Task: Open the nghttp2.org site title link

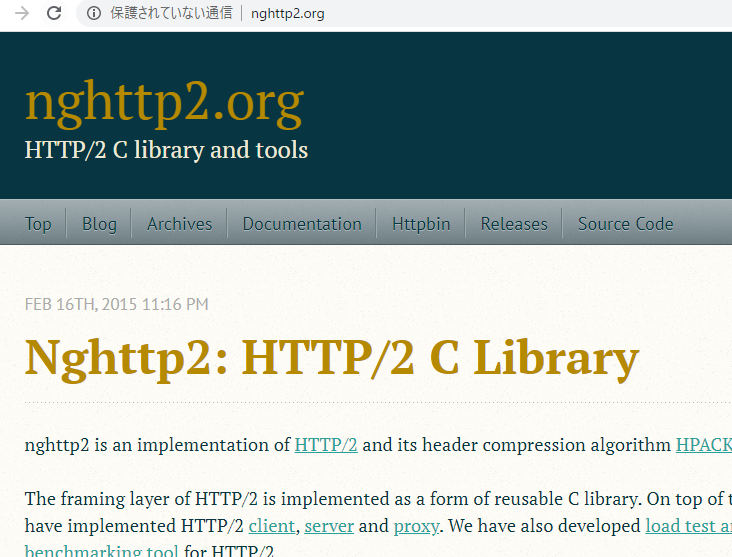Action: (x=164, y=102)
